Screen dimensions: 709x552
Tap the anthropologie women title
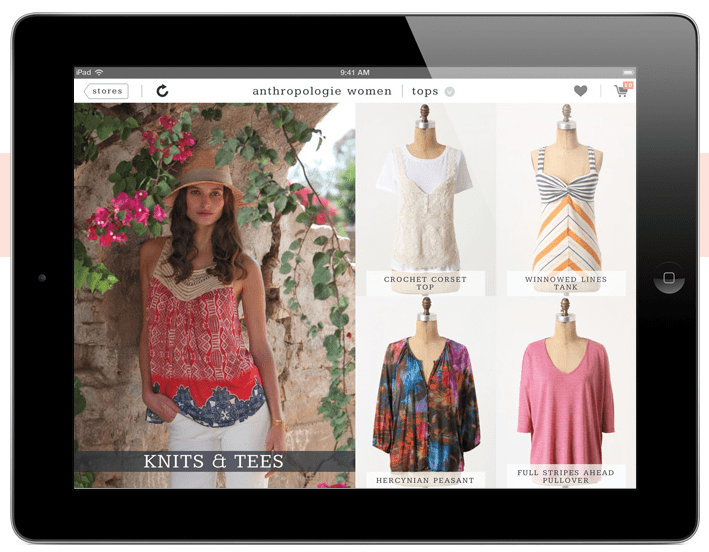point(322,91)
